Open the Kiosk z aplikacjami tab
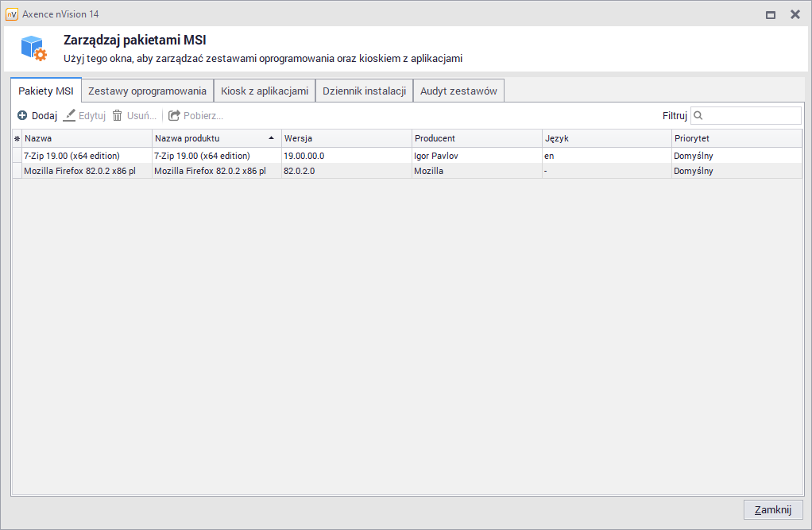 click(x=265, y=91)
